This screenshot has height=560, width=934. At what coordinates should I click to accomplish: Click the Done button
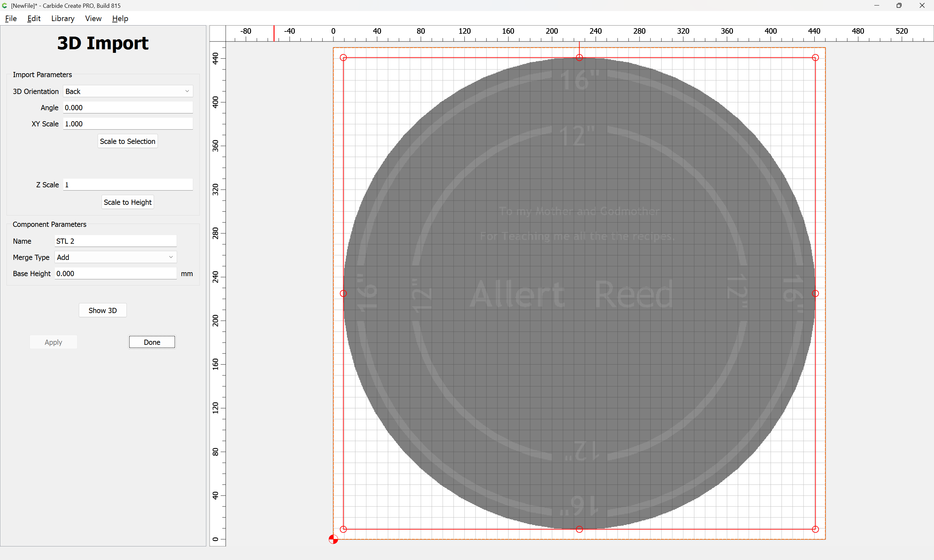152,342
